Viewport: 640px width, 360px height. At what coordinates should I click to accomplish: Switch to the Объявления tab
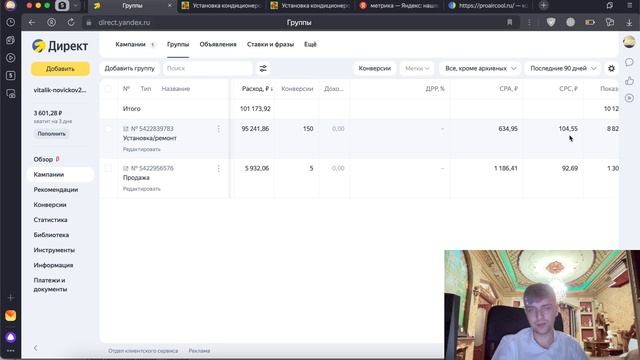[218, 44]
